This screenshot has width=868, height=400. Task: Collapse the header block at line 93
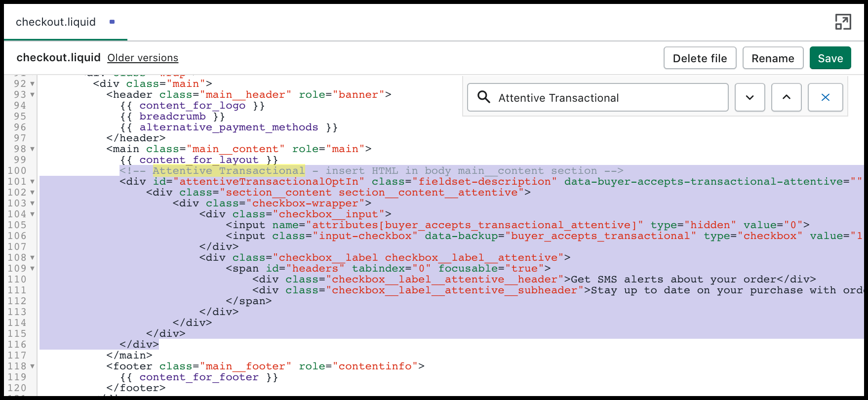[x=33, y=95]
